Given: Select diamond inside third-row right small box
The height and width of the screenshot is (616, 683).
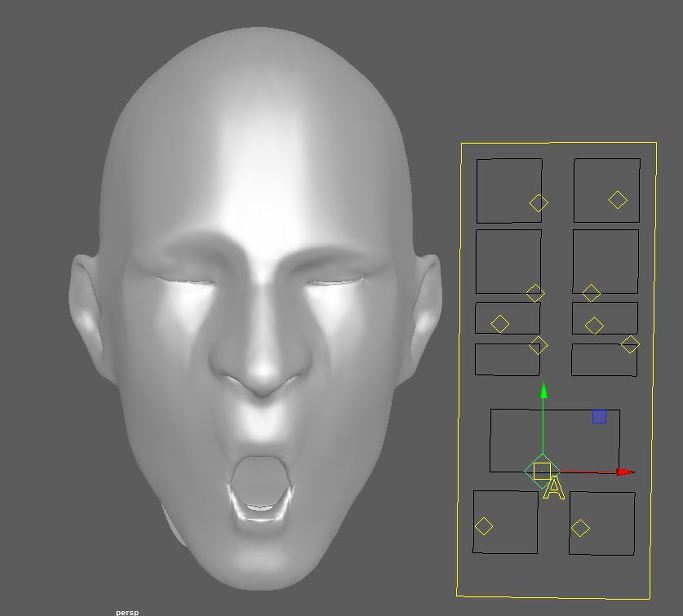Looking at the screenshot, I should [594, 325].
